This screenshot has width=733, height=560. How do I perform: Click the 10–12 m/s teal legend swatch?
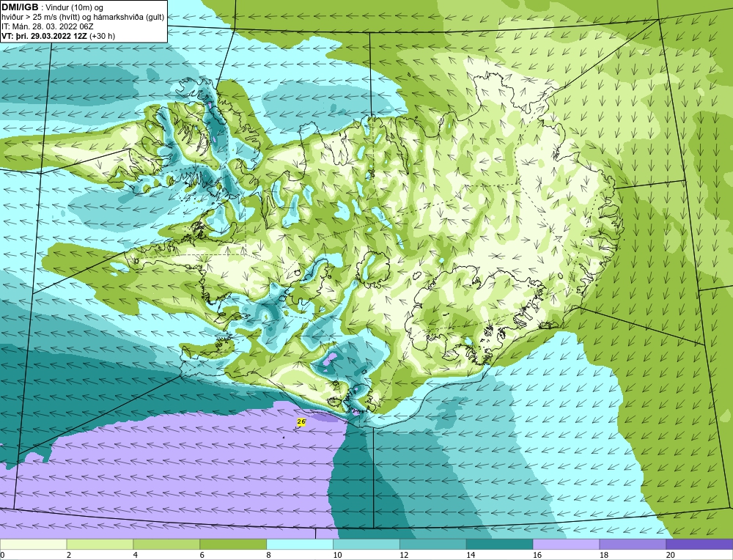[x=366, y=544]
